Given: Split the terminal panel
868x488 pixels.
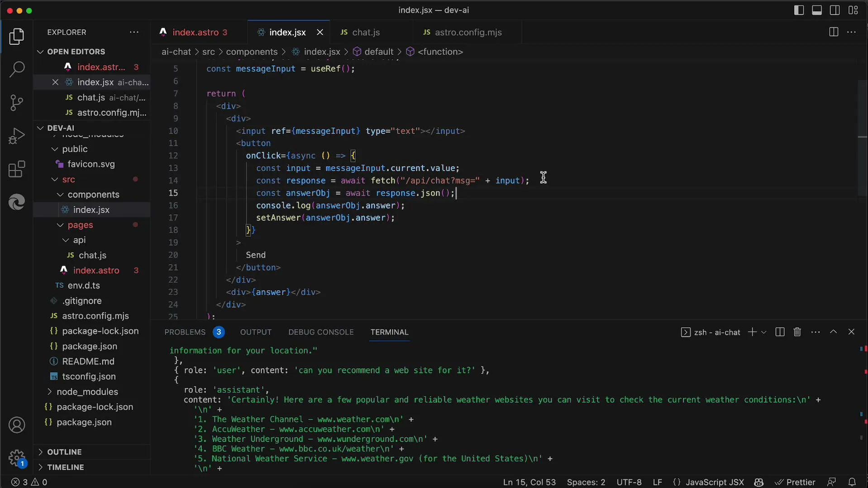Looking at the screenshot, I should (780, 332).
